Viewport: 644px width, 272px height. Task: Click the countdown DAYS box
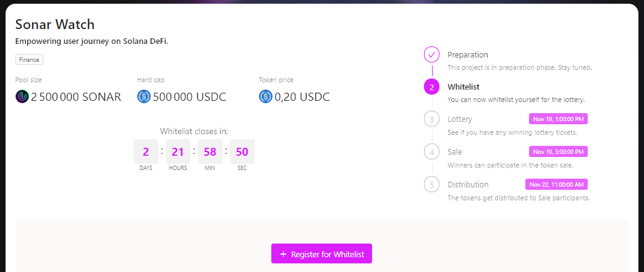(146, 152)
